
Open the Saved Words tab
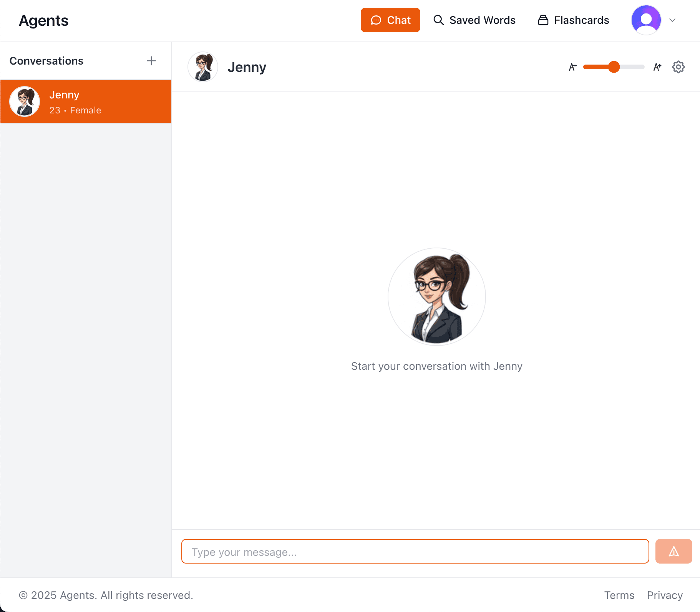[x=474, y=20]
